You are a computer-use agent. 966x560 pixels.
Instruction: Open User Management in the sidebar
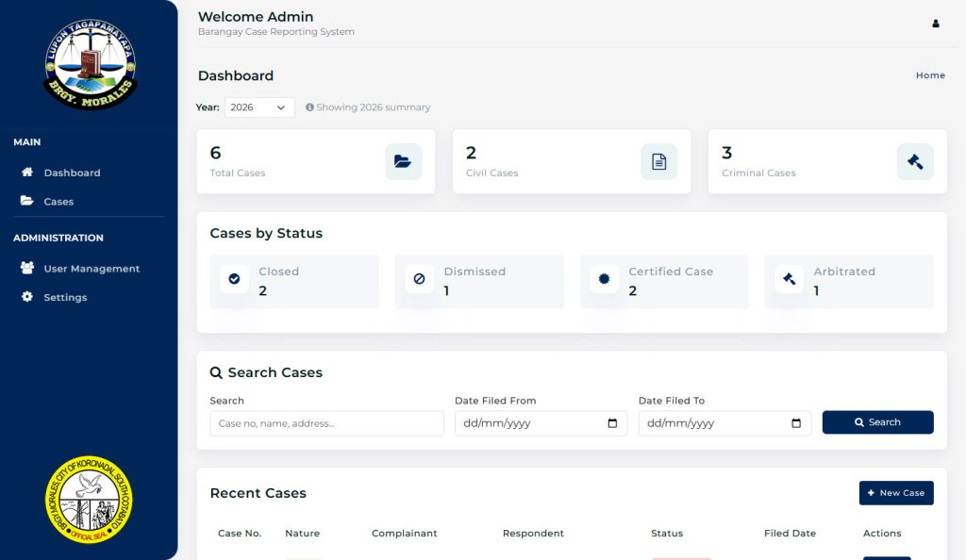point(91,269)
